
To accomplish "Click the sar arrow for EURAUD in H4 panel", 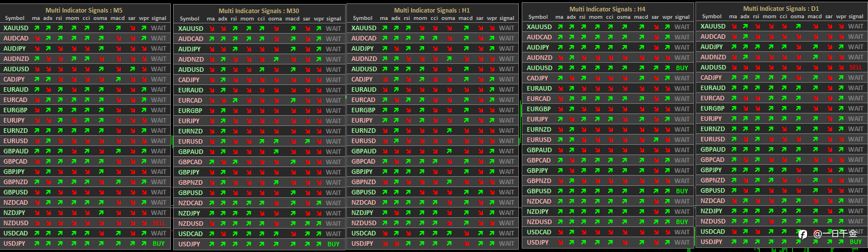I will [655, 88].
